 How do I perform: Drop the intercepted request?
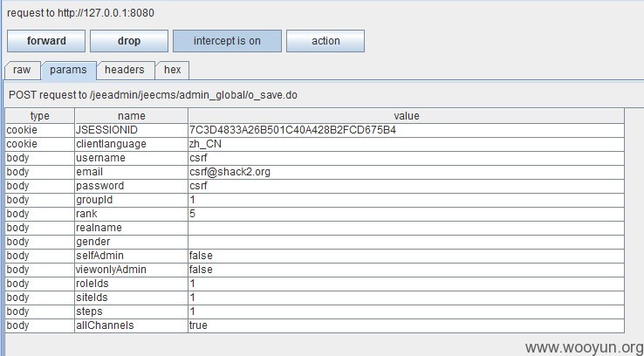(129, 41)
